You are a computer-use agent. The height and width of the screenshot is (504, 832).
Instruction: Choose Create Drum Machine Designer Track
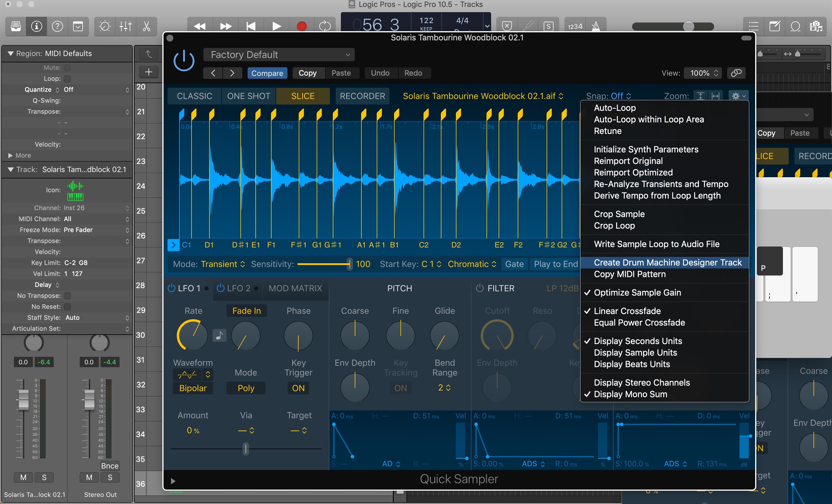[668, 262]
